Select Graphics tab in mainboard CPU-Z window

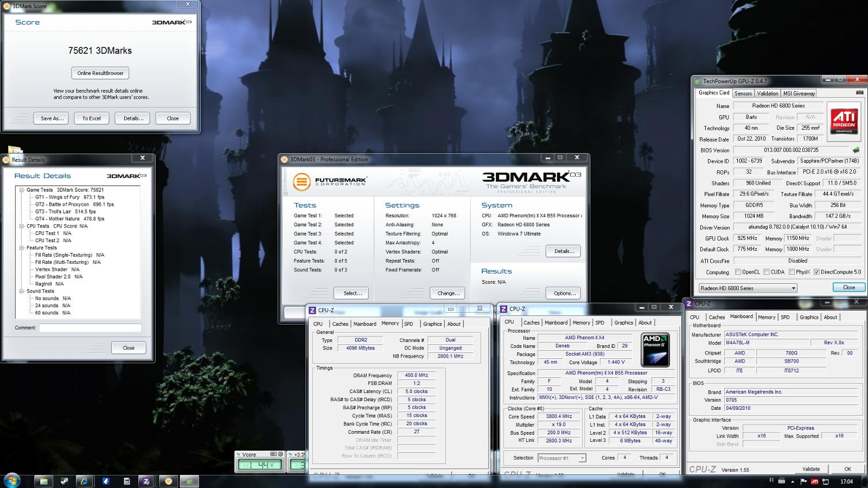pos(809,318)
